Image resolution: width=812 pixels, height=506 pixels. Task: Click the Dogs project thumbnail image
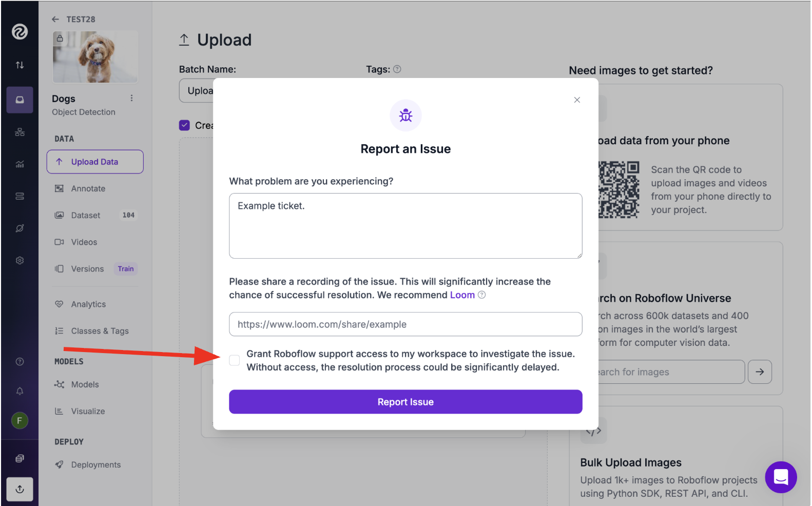point(95,57)
